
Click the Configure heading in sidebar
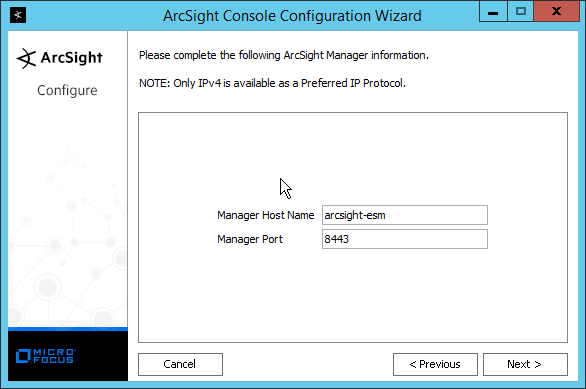coord(67,90)
